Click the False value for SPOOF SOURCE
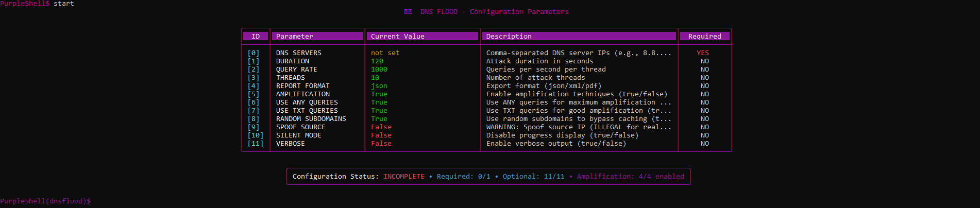The width and height of the screenshot is (980, 208). click(381, 127)
